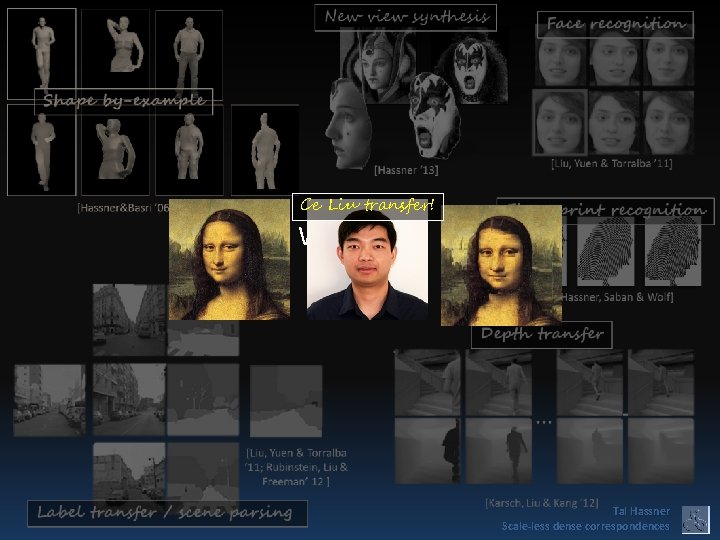Select the rightmost fingerprint image
The width and height of the screenshot is (720, 540).
[673, 252]
